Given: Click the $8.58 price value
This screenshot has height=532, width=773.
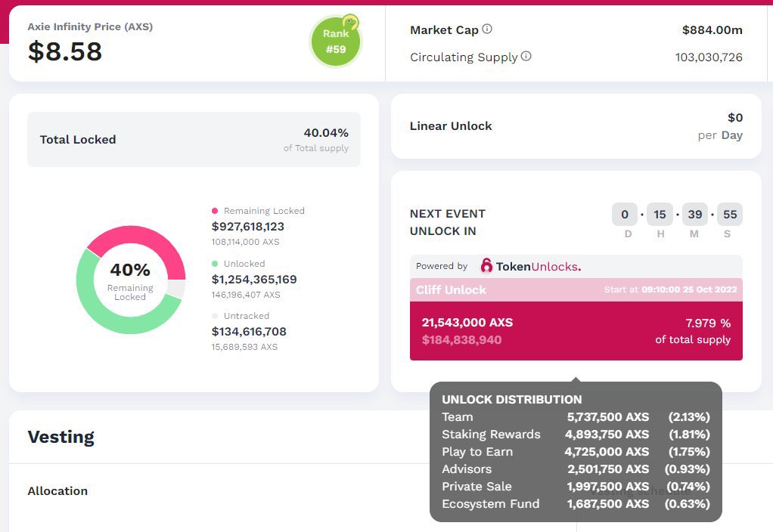Looking at the screenshot, I should coord(65,51).
